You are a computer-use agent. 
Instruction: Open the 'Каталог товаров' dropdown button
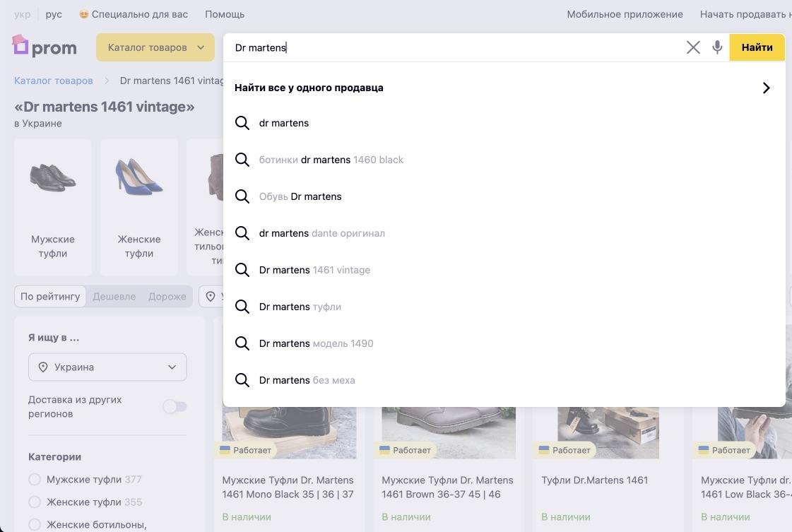click(155, 47)
